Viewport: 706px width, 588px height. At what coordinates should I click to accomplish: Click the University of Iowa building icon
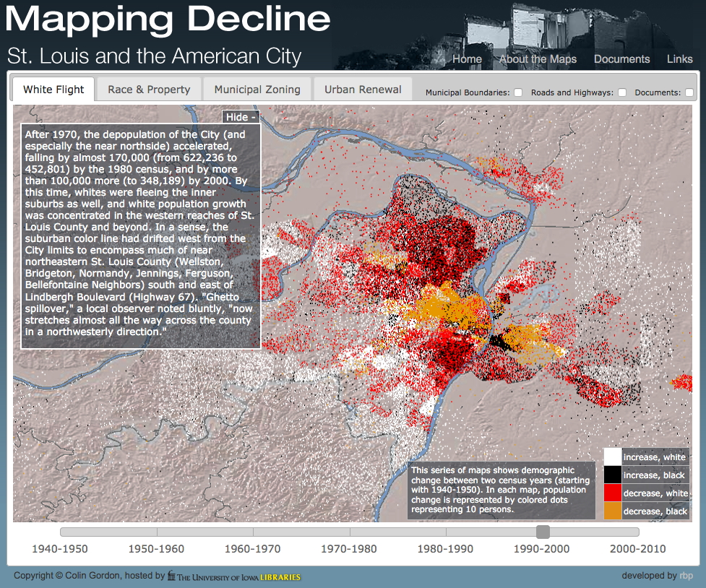171,576
